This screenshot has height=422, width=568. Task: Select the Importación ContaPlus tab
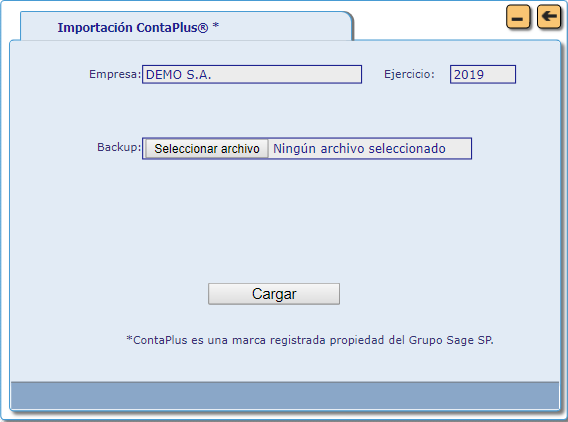point(186,27)
